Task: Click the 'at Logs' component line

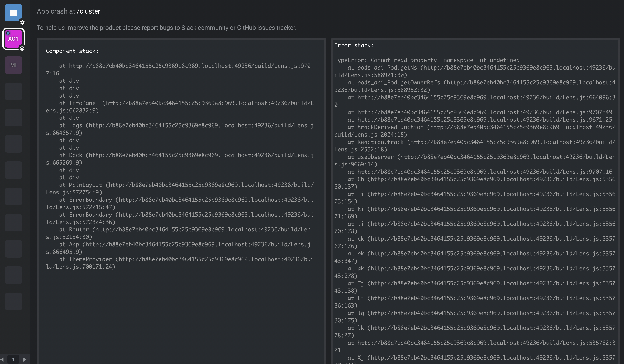Action: pyautogui.click(x=180, y=129)
